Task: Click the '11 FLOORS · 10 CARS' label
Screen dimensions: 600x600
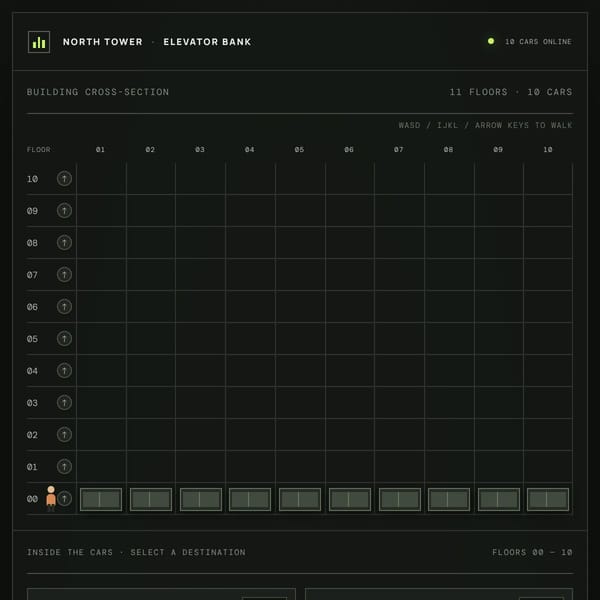Action: pos(511,92)
